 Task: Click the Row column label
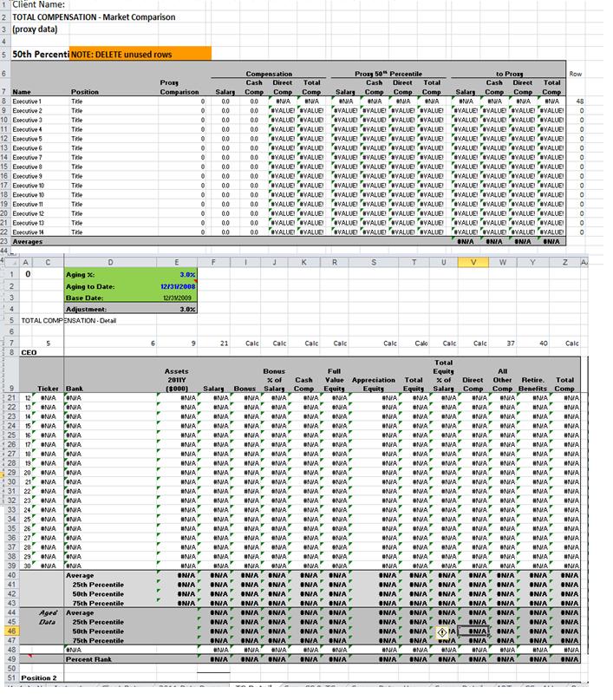[575, 74]
